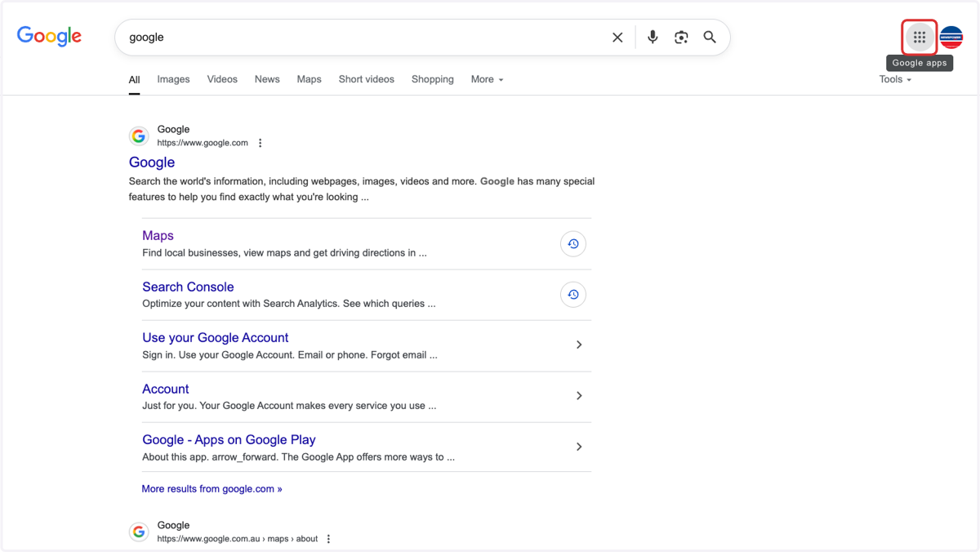Image resolution: width=980 pixels, height=552 pixels.
Task: Switch to the Images tab
Action: 173,79
